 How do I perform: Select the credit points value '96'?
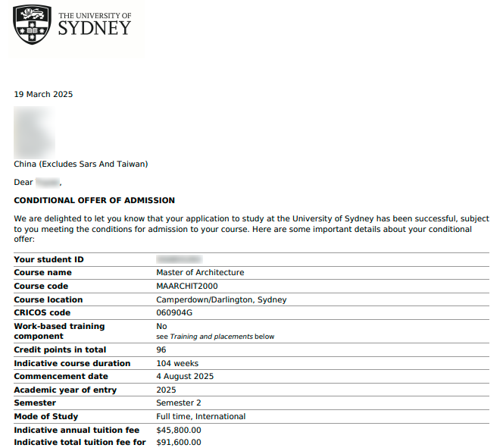pyautogui.click(x=161, y=350)
